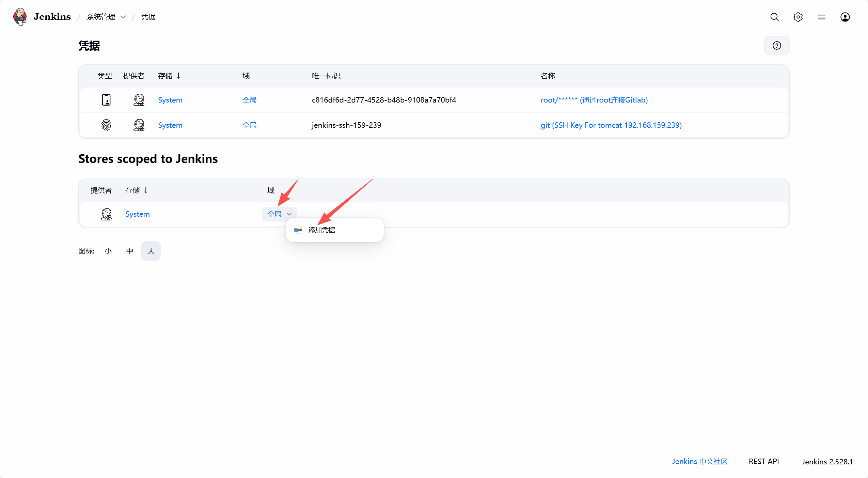The height and width of the screenshot is (478, 868).
Task: Set icon size to large (大)
Action: click(x=151, y=251)
